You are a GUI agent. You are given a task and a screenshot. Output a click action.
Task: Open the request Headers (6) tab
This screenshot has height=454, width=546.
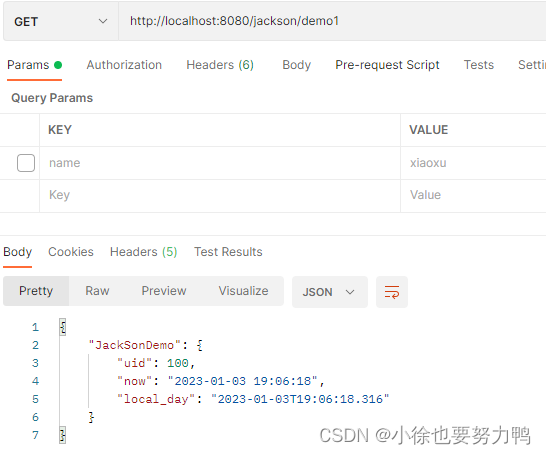point(220,65)
